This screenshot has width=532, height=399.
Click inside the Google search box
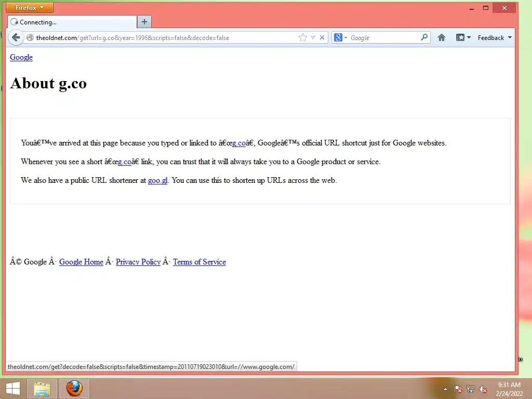[383, 37]
